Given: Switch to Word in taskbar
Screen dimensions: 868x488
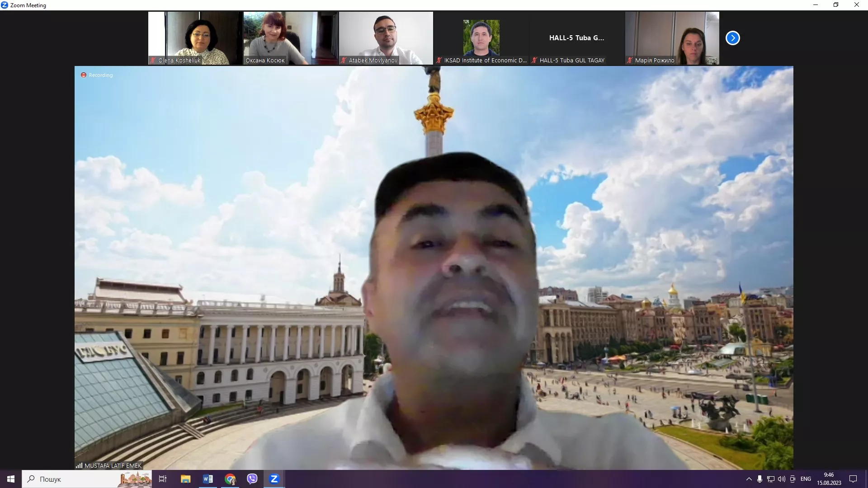Looking at the screenshot, I should tap(208, 479).
